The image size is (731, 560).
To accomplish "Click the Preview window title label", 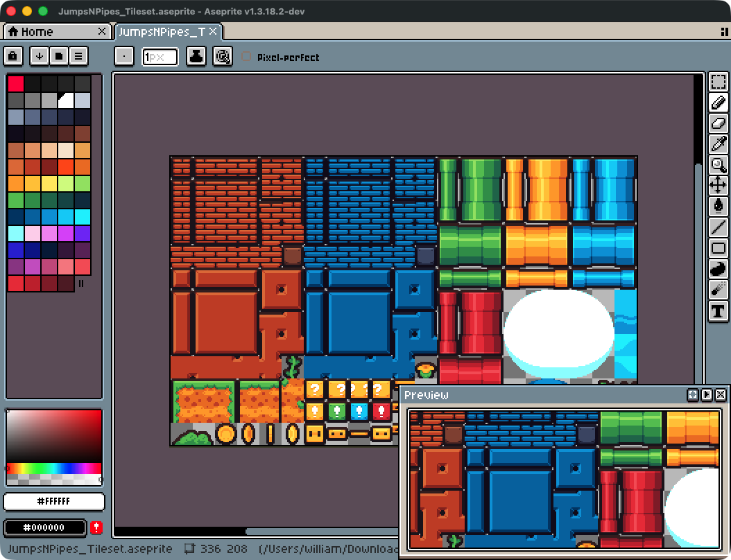I will [426, 395].
